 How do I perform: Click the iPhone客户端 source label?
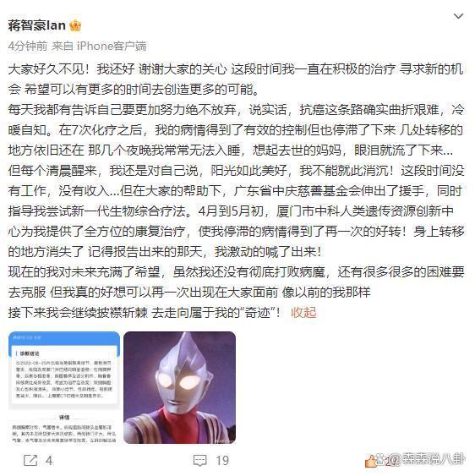[x=112, y=47]
